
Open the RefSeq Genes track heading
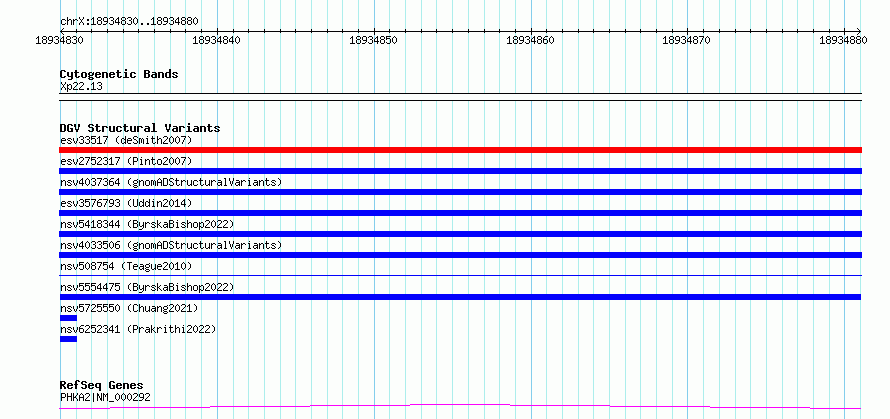(102, 386)
